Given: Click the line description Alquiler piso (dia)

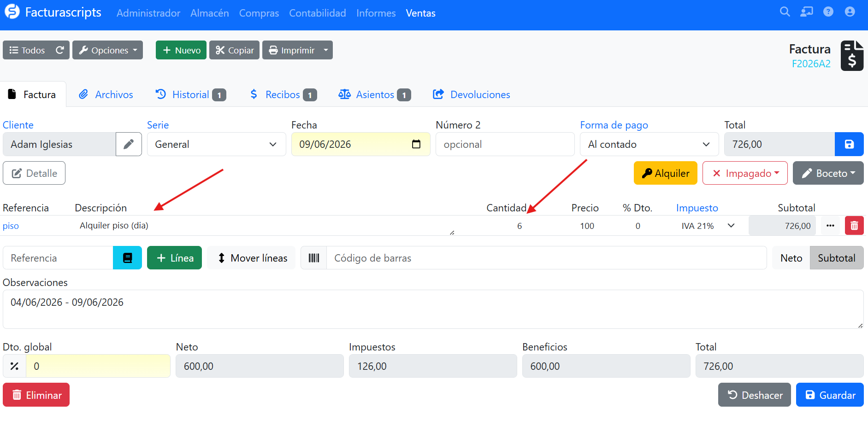Looking at the screenshot, I should pos(114,225).
